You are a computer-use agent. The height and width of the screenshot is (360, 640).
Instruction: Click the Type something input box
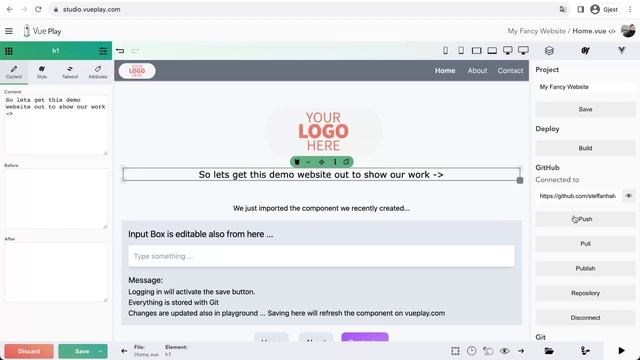tap(321, 256)
